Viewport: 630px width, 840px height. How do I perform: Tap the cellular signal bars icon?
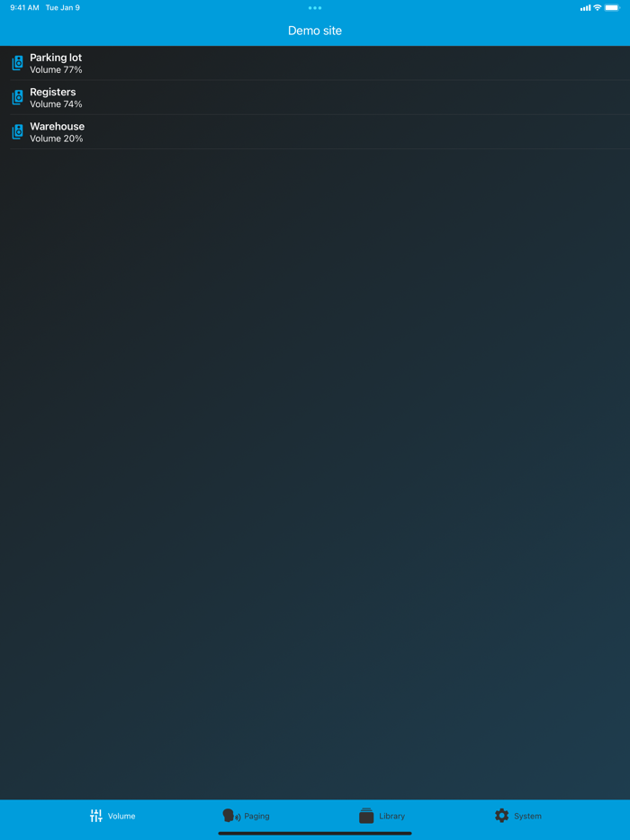tap(585, 8)
